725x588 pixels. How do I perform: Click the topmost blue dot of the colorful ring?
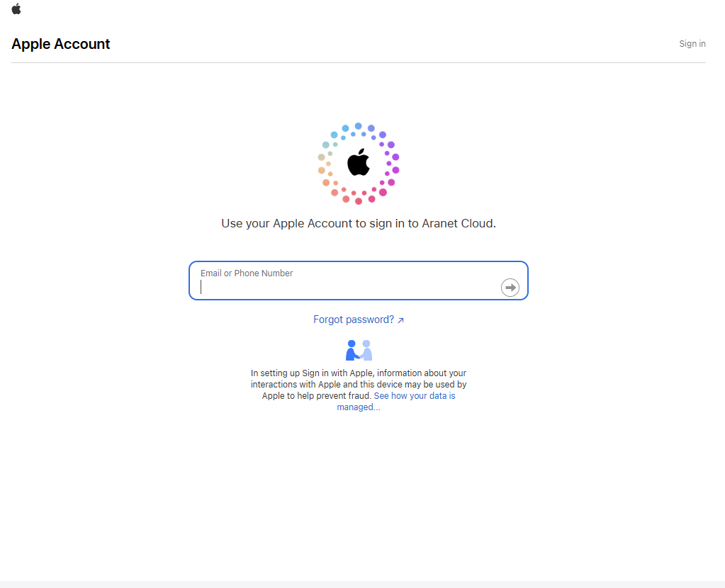pyautogui.click(x=359, y=126)
